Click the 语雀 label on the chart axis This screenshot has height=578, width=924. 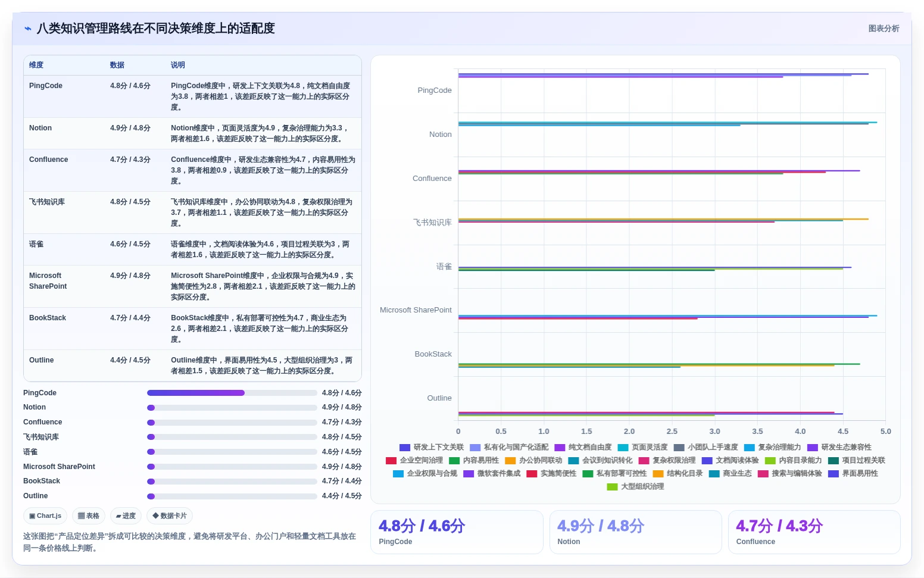(x=444, y=267)
